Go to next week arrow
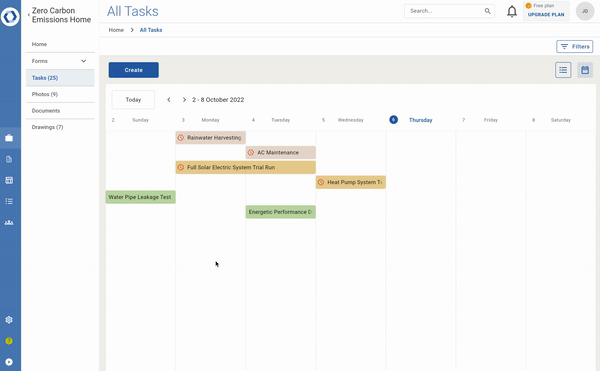600x371 pixels. pos(184,100)
